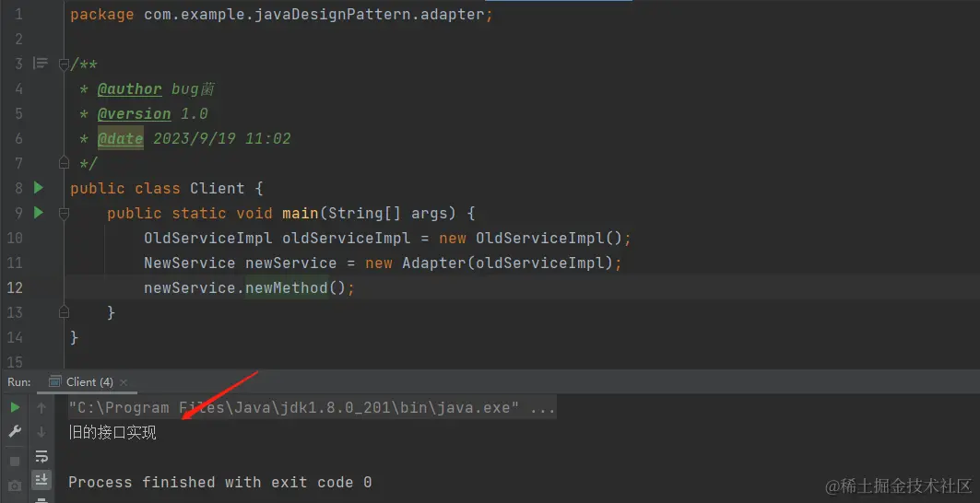
Task: Click the @author tag in Javadoc
Action: coord(129,89)
